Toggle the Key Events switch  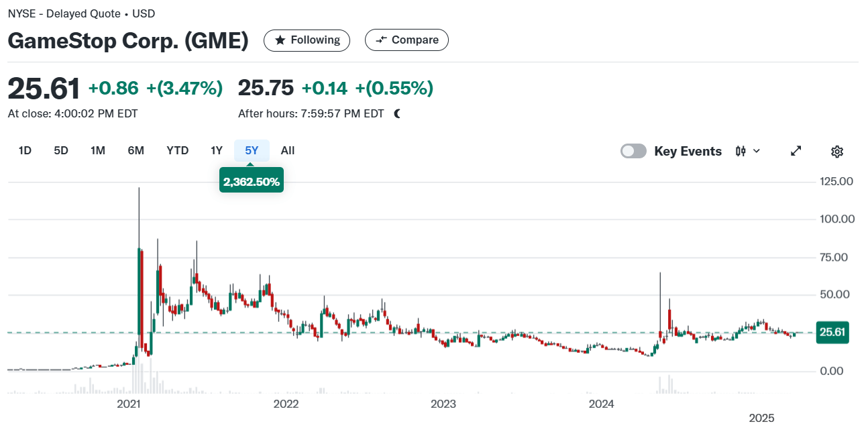(x=634, y=151)
